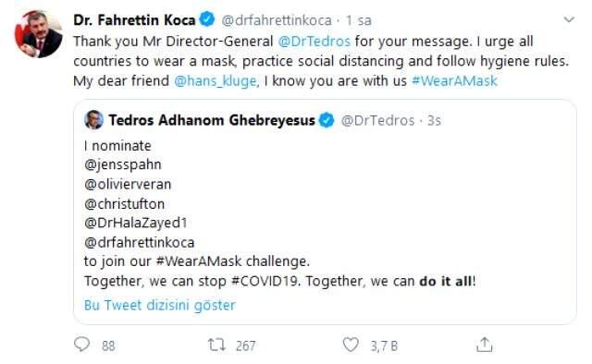Viewport: 592px width, 364px height.
Task: Retweet using the arrows icon
Action: tap(216, 345)
